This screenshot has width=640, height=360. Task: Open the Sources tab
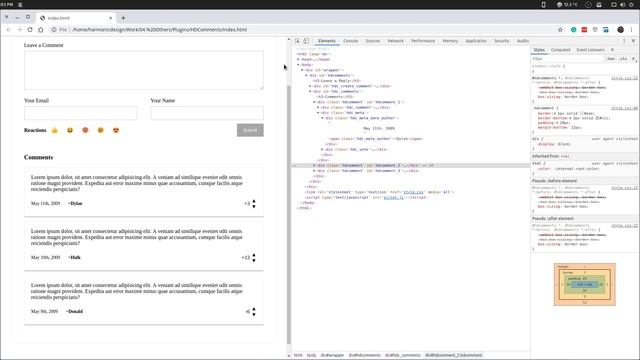click(x=373, y=41)
